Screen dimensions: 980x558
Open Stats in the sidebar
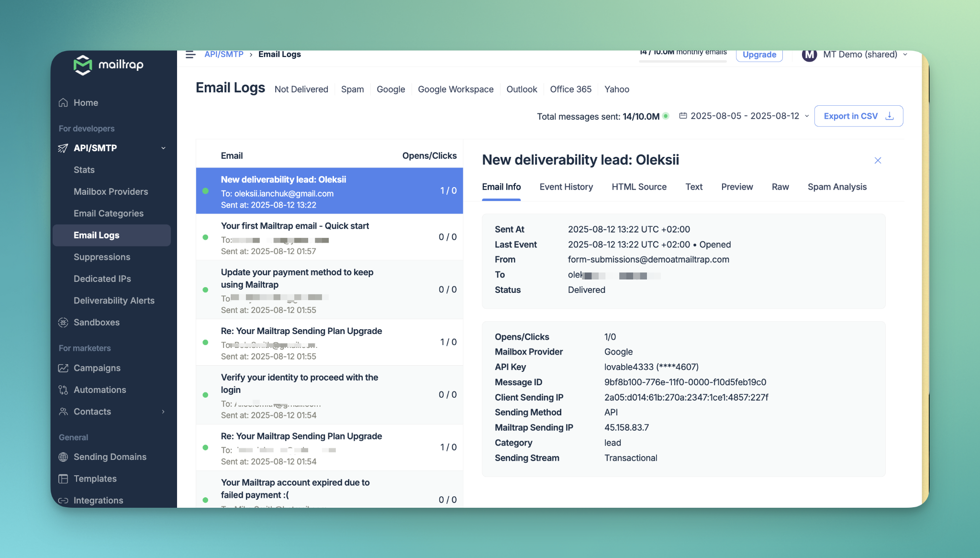click(84, 170)
